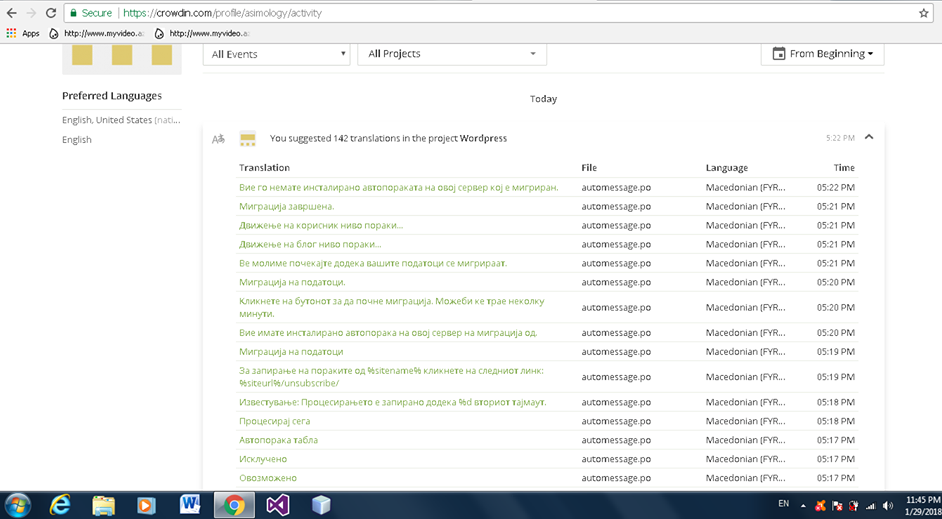Open translation 'Движење на блог ниво пораки...'
The height and width of the screenshot is (519, 942).
310,244
